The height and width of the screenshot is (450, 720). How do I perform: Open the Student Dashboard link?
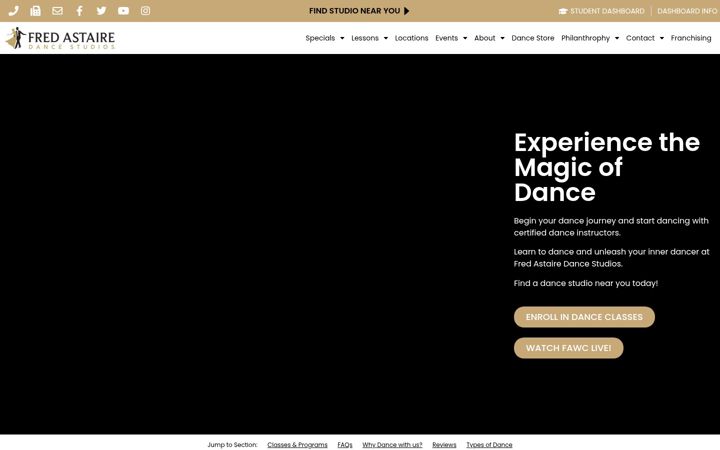click(607, 11)
